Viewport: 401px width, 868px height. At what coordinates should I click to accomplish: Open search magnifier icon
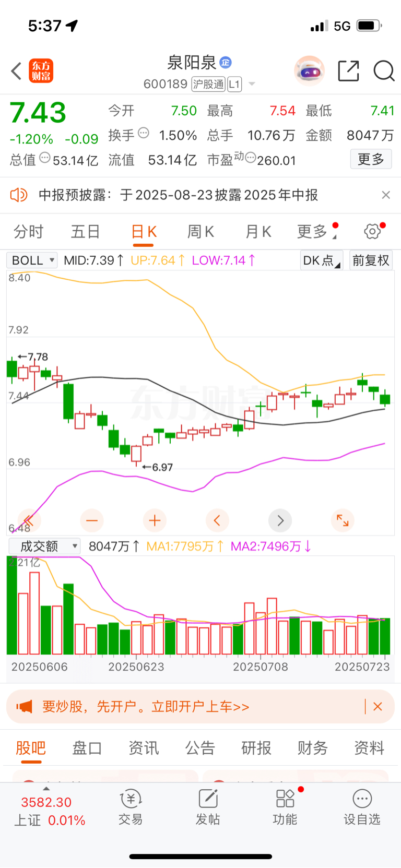[x=384, y=71]
